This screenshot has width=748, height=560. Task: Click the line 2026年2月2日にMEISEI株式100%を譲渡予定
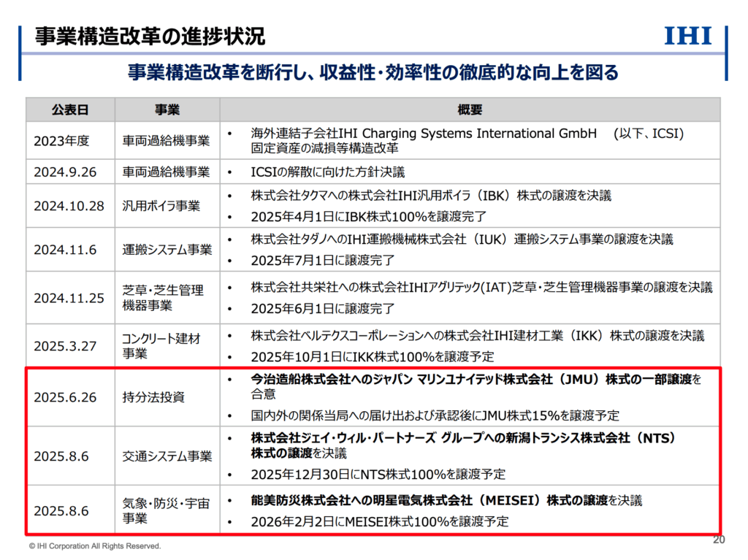point(380,521)
